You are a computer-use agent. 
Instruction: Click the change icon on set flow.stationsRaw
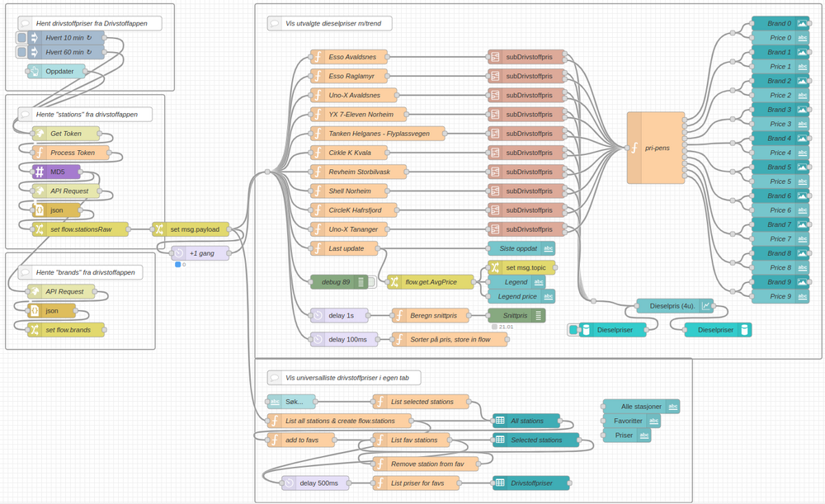39,229
